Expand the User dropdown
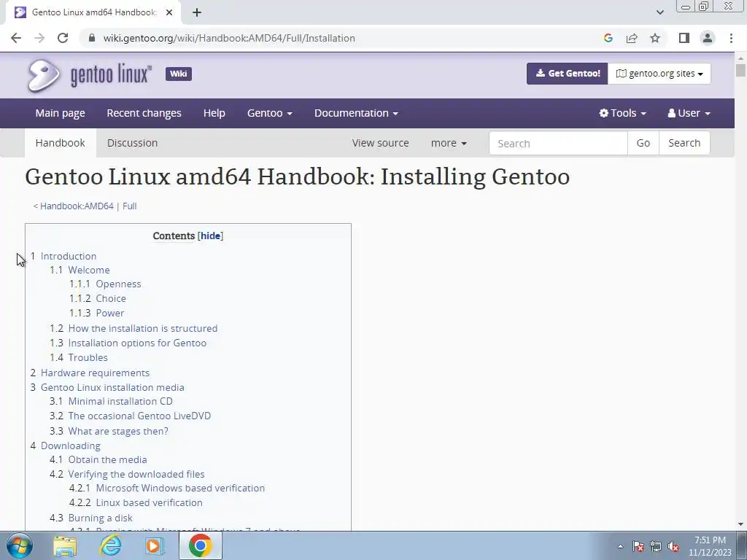747x560 pixels. pyautogui.click(x=689, y=113)
